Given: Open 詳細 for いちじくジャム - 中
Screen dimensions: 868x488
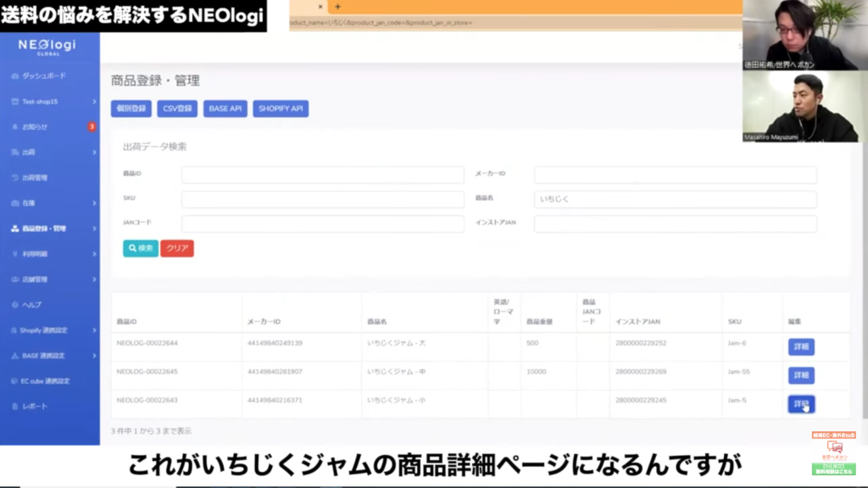Looking at the screenshot, I should [x=801, y=375].
